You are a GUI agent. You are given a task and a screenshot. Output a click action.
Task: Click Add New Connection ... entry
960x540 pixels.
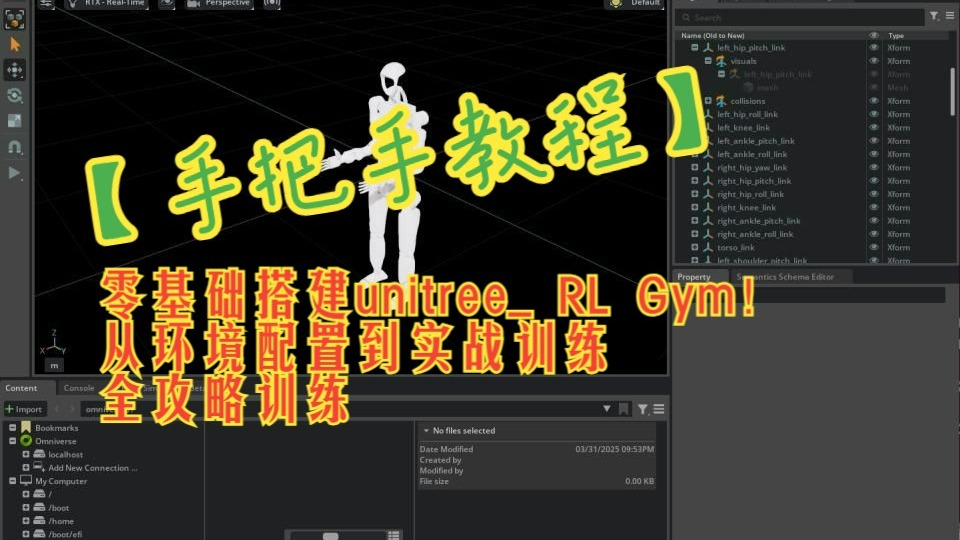pos(93,468)
